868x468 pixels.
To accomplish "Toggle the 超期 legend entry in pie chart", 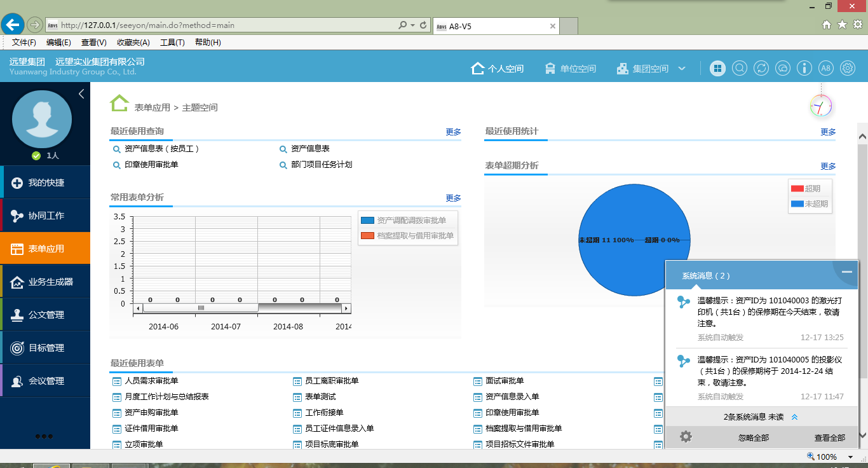I will [805, 188].
